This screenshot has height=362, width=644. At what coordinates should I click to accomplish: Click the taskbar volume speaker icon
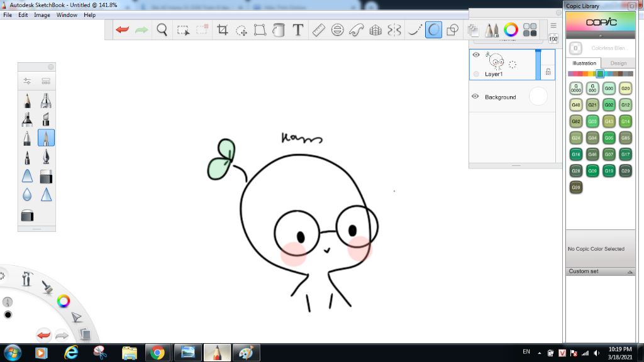[x=597, y=353]
